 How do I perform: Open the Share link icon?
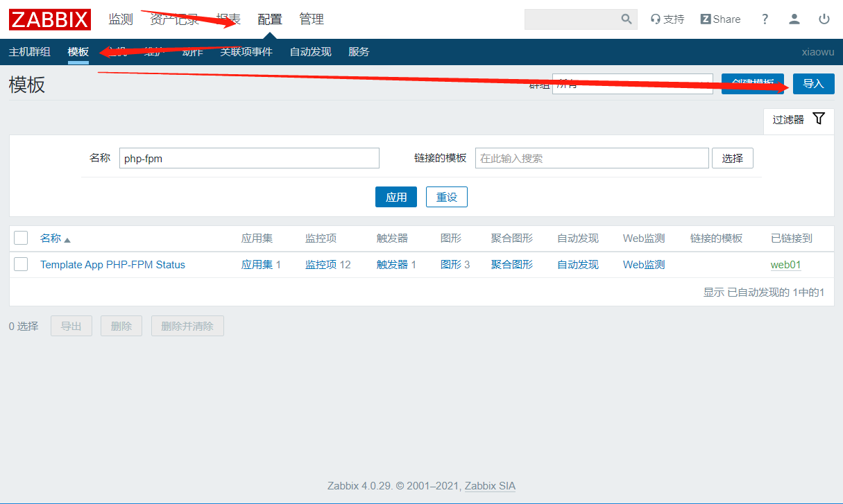pos(720,19)
